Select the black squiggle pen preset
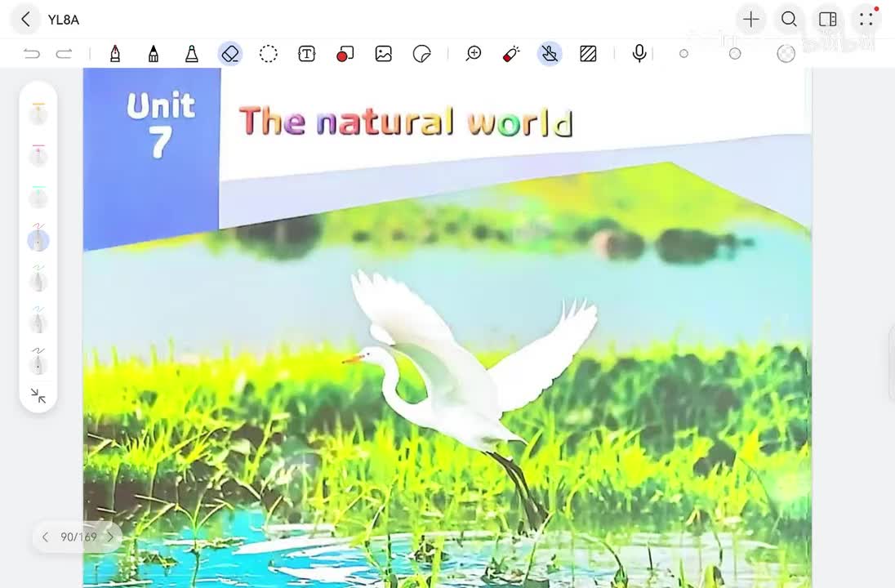895x588 pixels. (x=38, y=363)
